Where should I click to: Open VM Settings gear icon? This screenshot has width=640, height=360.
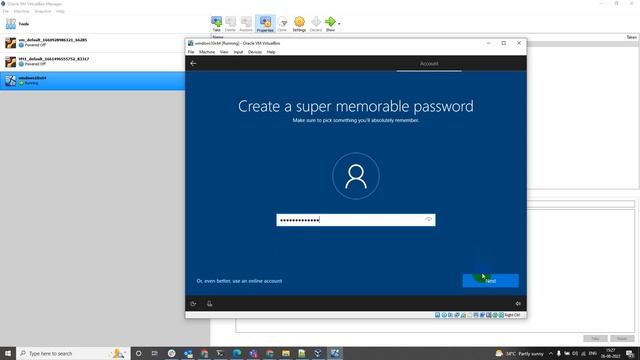(x=299, y=24)
